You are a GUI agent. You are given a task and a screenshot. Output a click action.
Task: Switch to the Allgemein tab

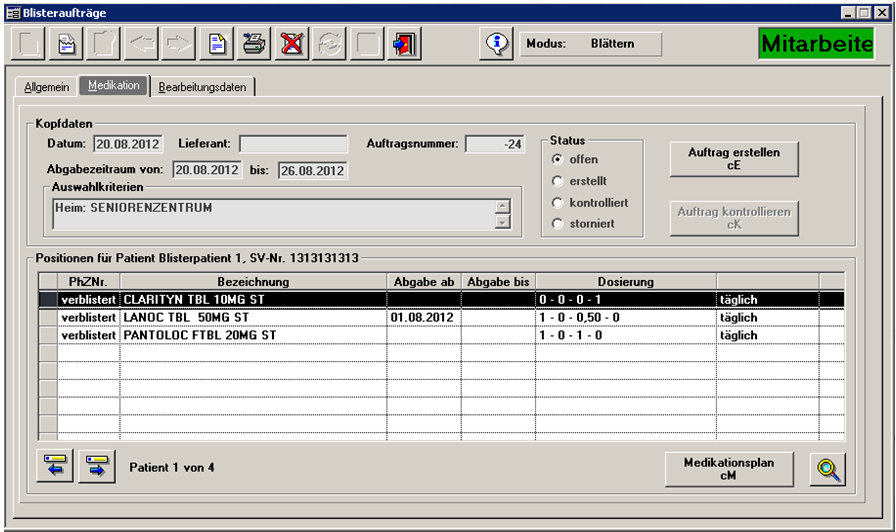(x=46, y=87)
